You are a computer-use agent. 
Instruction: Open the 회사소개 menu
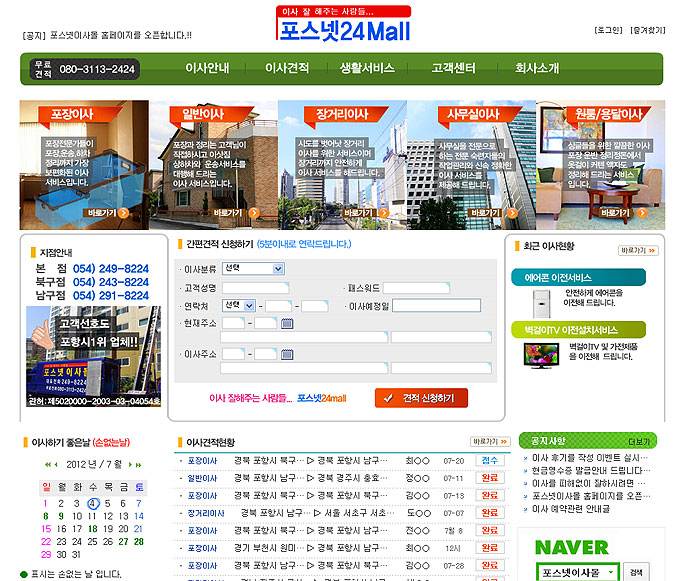pos(537,68)
